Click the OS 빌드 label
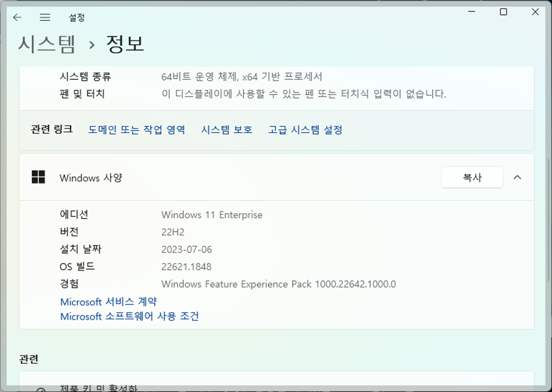Image resolution: width=552 pixels, height=392 pixels. point(77,267)
